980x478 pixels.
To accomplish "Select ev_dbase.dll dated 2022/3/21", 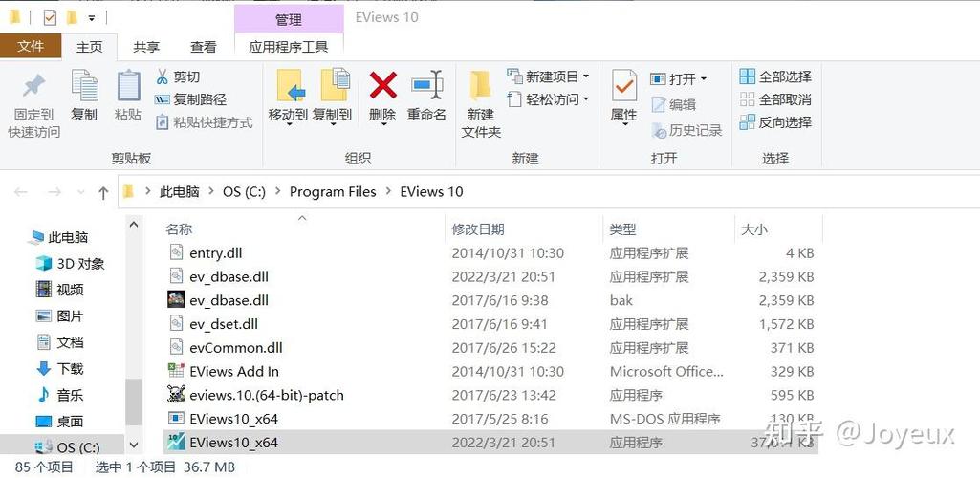I will (490, 277).
